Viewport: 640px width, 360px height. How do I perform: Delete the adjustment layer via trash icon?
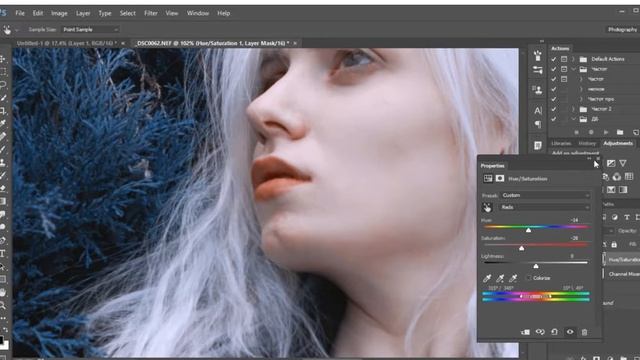pos(584,332)
